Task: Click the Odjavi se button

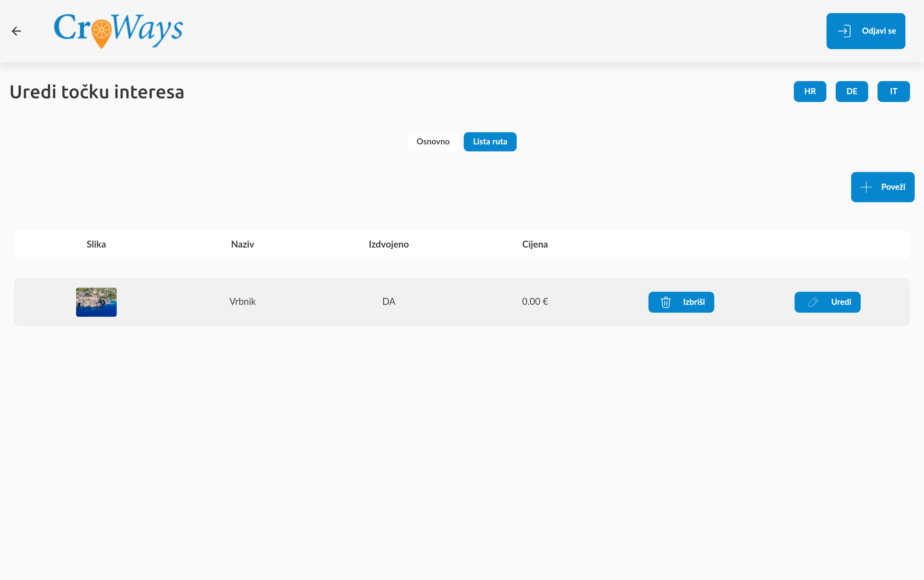Action: (865, 31)
